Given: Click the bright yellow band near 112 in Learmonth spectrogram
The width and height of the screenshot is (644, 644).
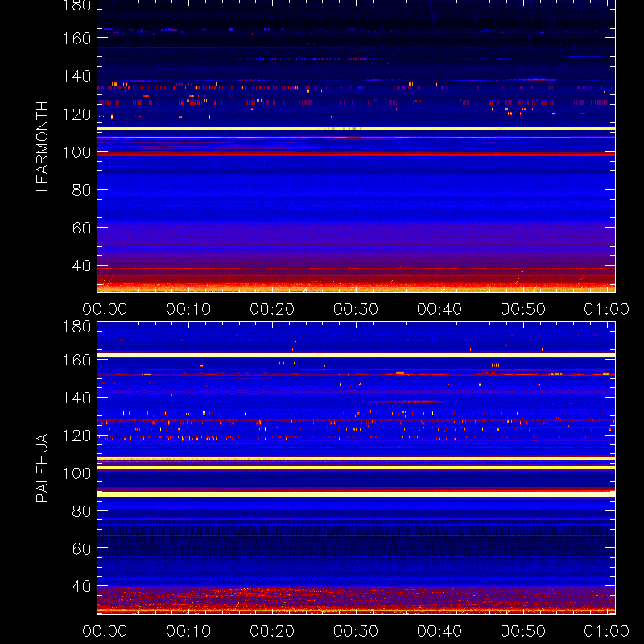Looking at the screenshot, I should coord(356,129).
